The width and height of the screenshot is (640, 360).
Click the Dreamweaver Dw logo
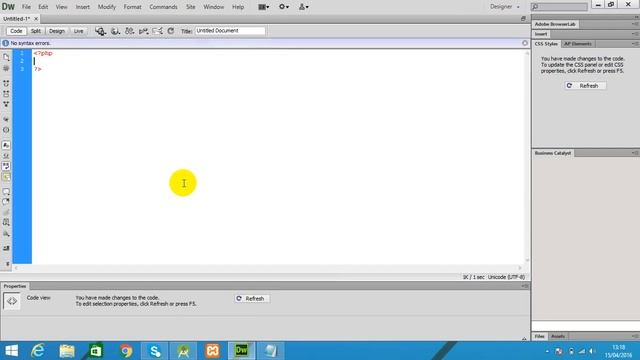tap(8, 7)
